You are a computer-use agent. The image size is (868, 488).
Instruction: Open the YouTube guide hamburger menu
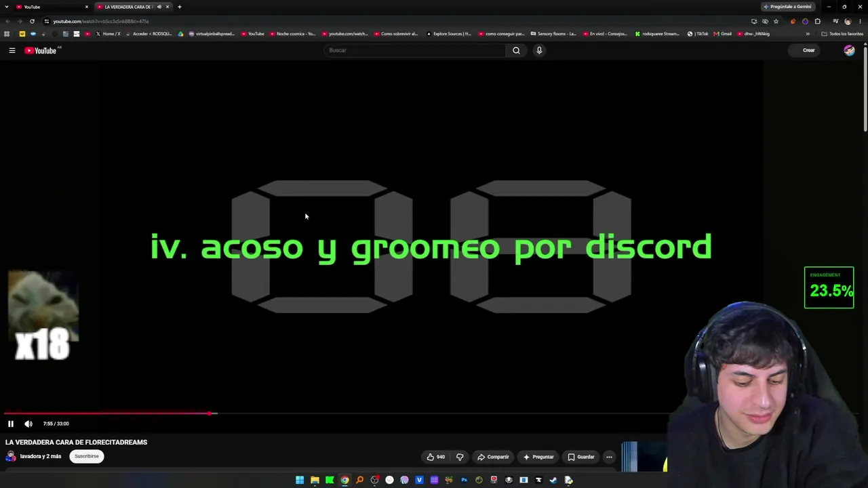point(12,50)
